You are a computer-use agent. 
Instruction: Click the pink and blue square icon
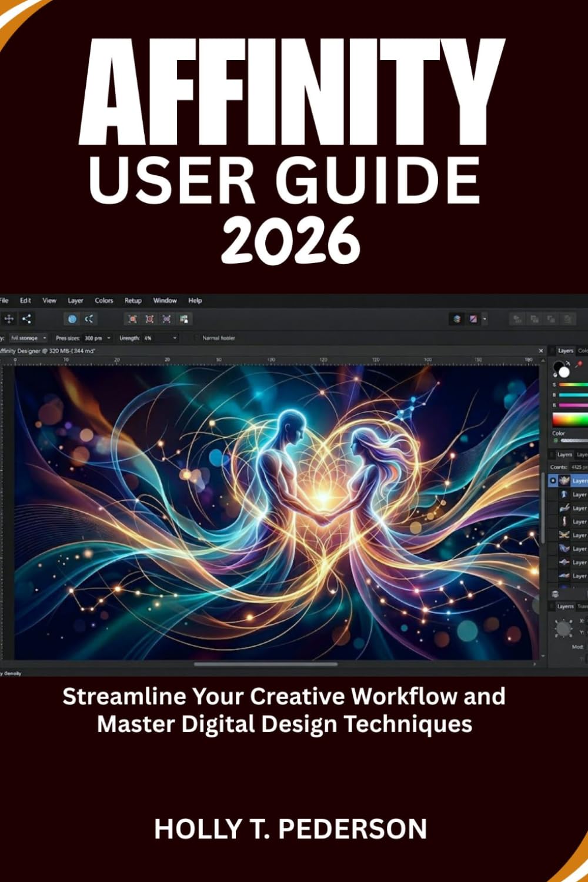473,319
